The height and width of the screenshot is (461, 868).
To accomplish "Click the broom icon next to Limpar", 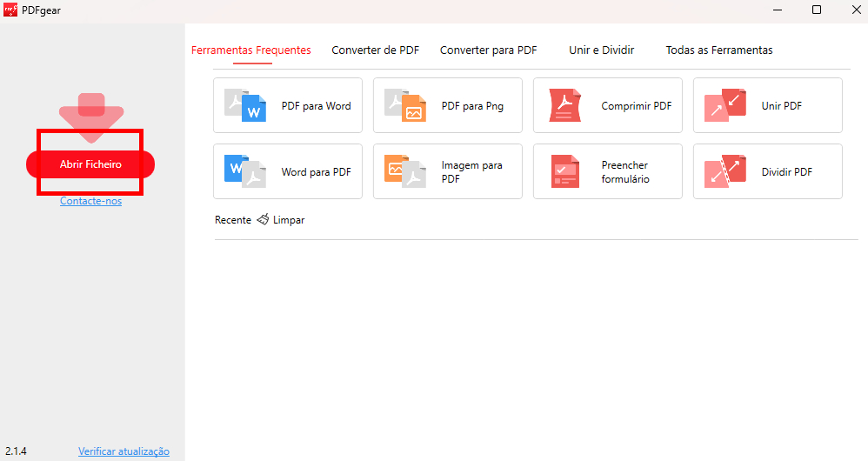I will pyautogui.click(x=263, y=219).
